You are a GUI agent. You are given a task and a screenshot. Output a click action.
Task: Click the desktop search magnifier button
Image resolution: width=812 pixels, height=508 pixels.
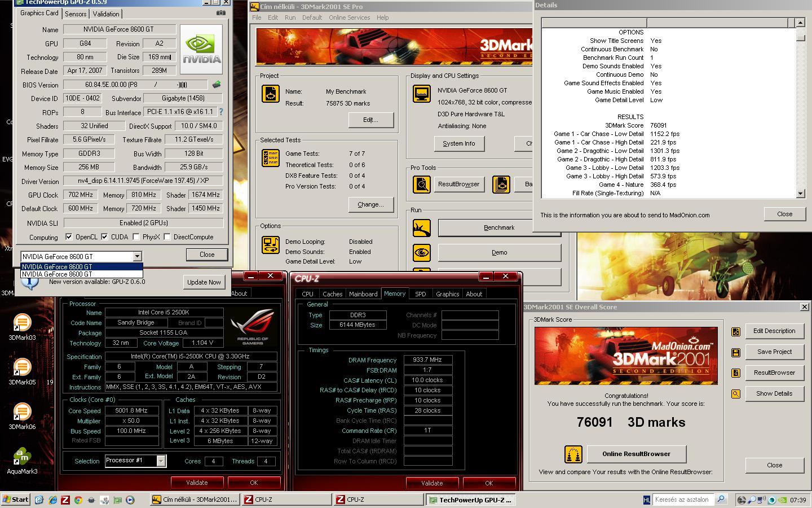(720, 499)
